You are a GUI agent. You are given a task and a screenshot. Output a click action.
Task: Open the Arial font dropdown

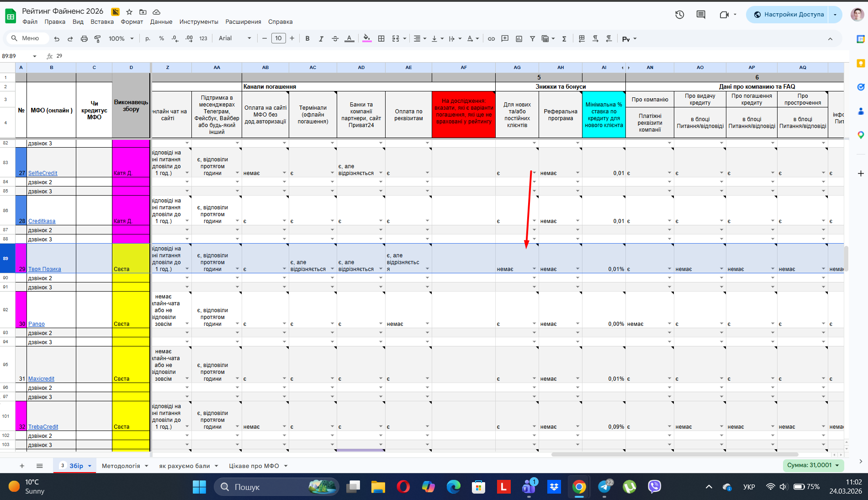235,38
